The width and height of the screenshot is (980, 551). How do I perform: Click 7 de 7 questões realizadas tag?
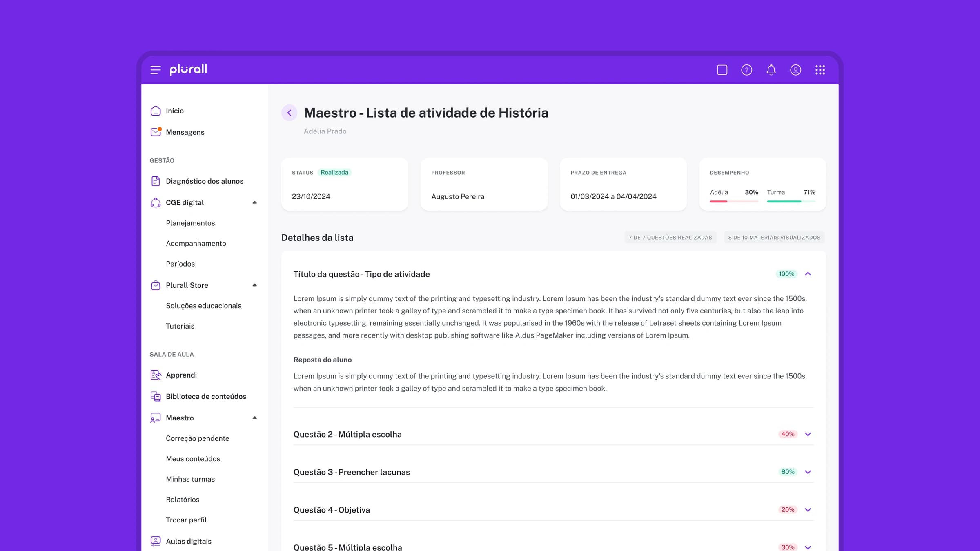click(x=670, y=238)
